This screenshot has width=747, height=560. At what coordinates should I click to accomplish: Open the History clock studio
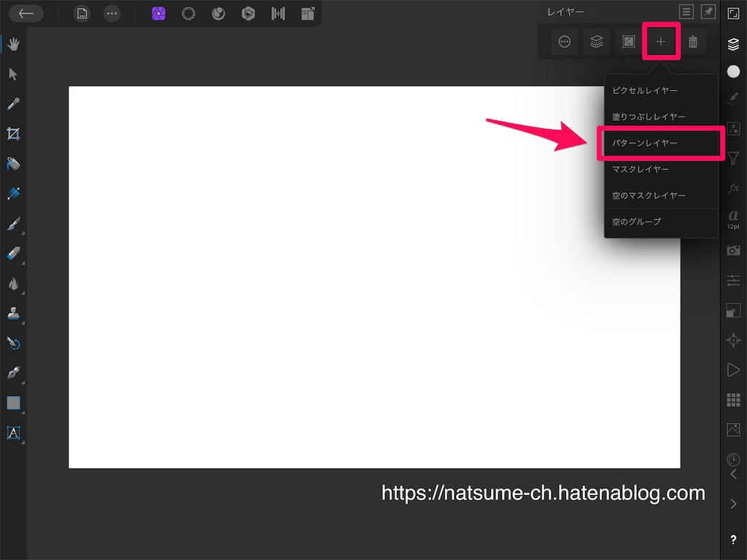point(734,459)
